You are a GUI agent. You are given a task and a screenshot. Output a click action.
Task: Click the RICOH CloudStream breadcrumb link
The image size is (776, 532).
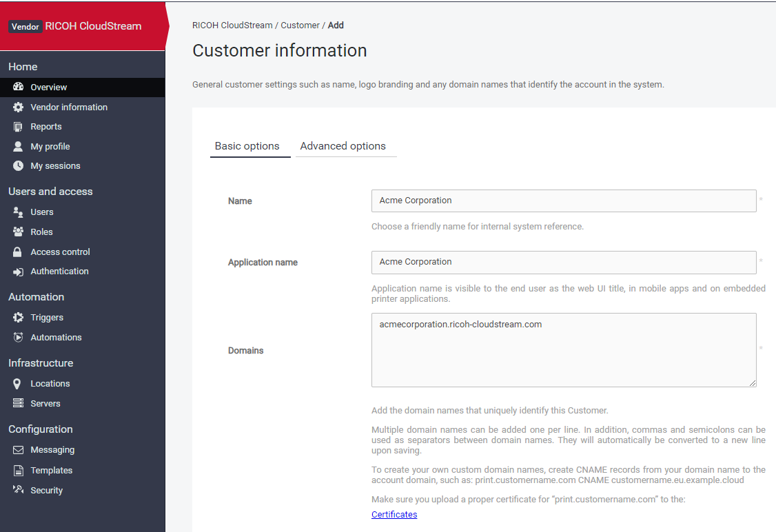(232, 25)
